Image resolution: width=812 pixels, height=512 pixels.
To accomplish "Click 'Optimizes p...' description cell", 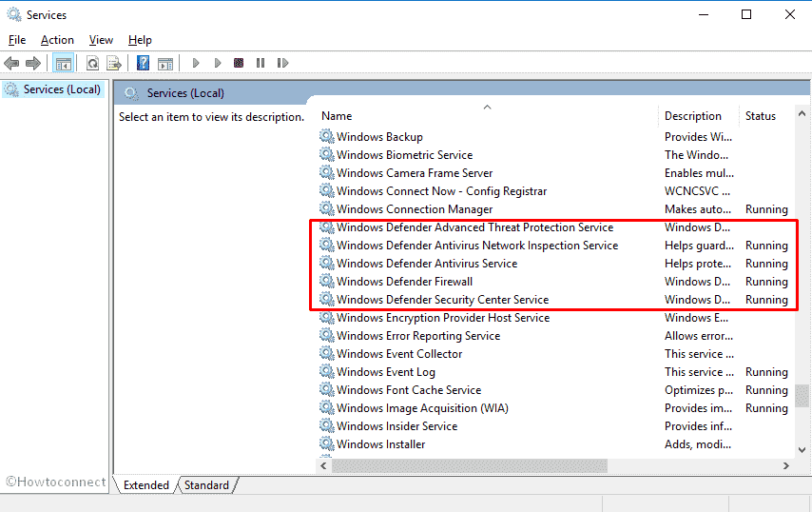I will tap(699, 390).
